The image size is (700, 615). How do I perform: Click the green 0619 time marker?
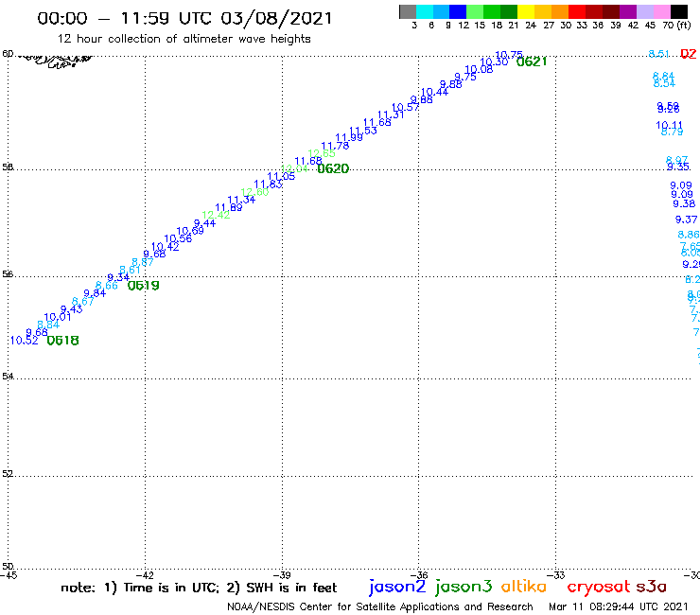[x=143, y=286]
